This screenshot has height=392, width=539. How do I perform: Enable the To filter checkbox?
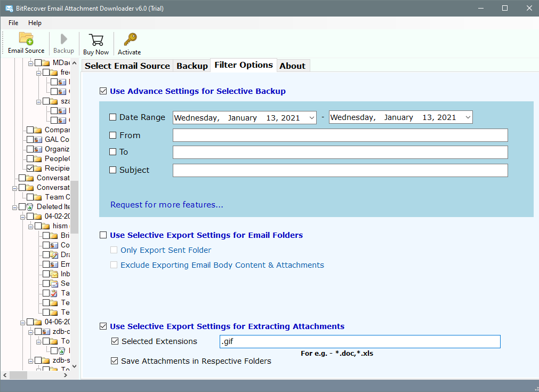(112, 151)
